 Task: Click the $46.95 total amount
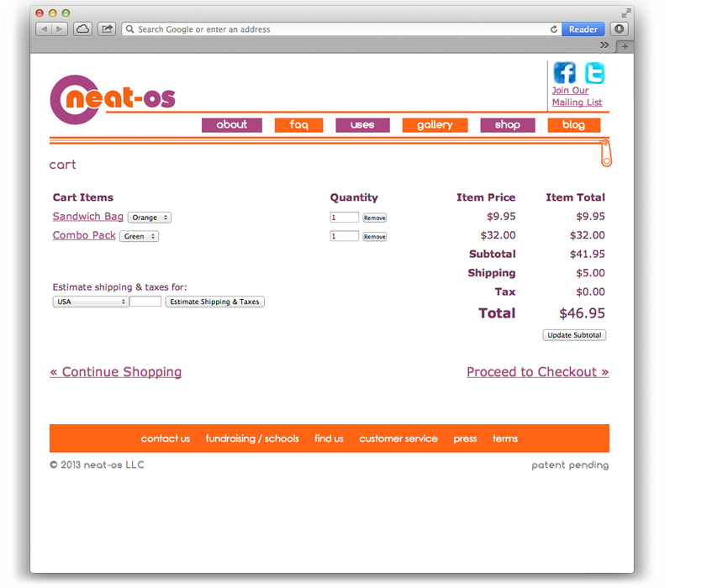(x=582, y=313)
